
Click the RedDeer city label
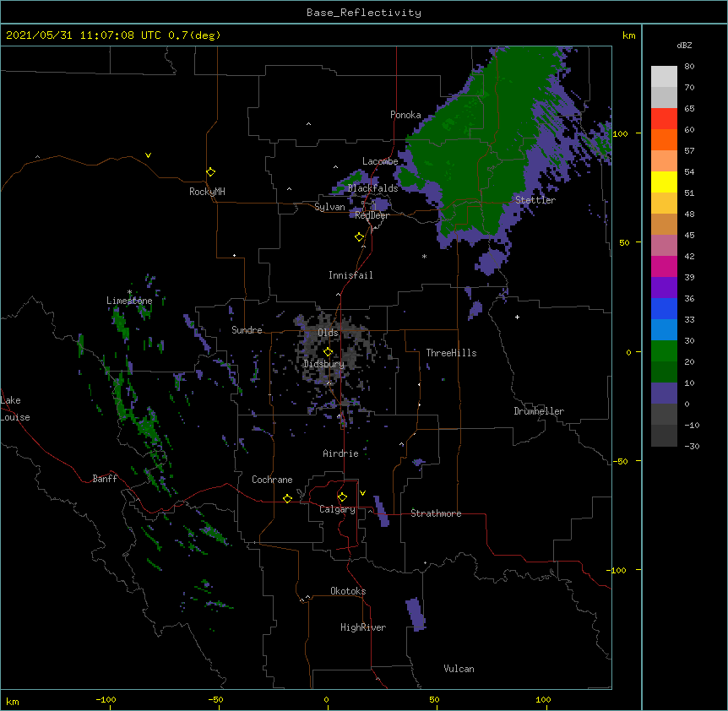pyautogui.click(x=372, y=215)
